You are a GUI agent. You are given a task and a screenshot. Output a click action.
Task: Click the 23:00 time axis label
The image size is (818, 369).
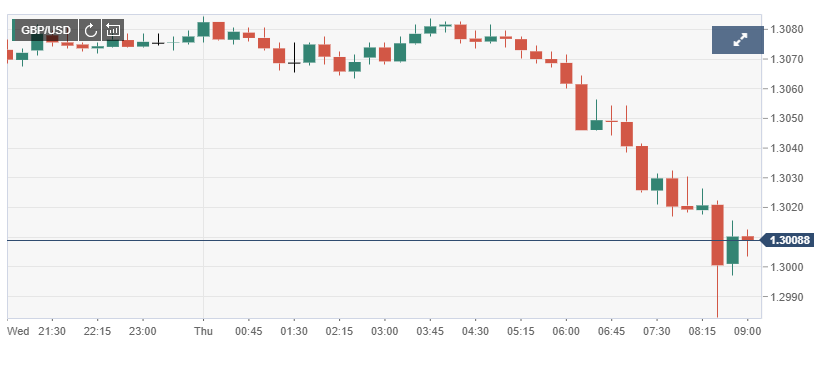click(142, 331)
